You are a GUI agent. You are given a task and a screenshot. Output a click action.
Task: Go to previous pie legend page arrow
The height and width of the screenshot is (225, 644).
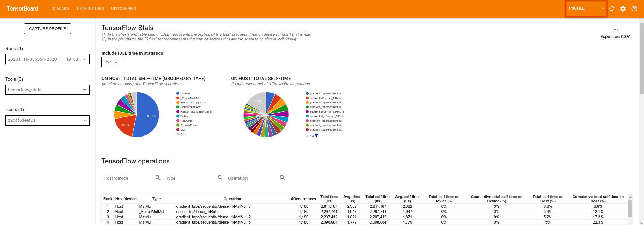[307, 136]
